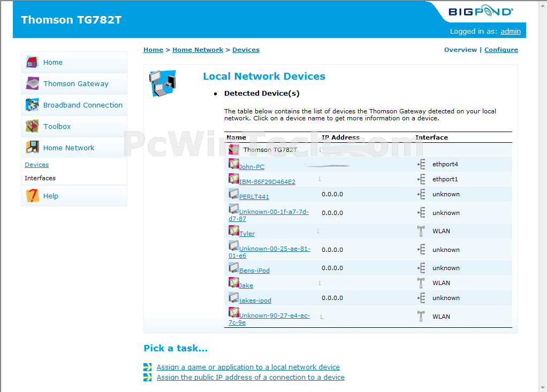The height and width of the screenshot is (392, 547).
Task: Click the Help question mark icon
Action: pos(32,196)
